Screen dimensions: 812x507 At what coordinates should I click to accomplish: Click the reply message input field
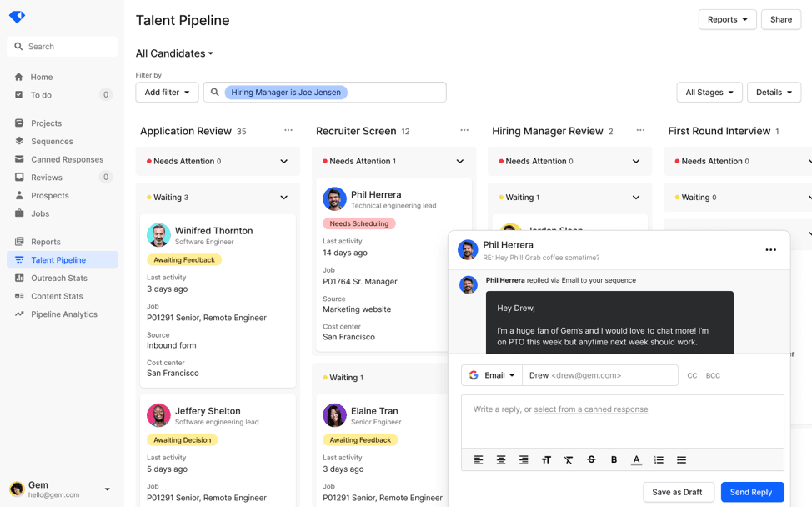[x=622, y=423]
